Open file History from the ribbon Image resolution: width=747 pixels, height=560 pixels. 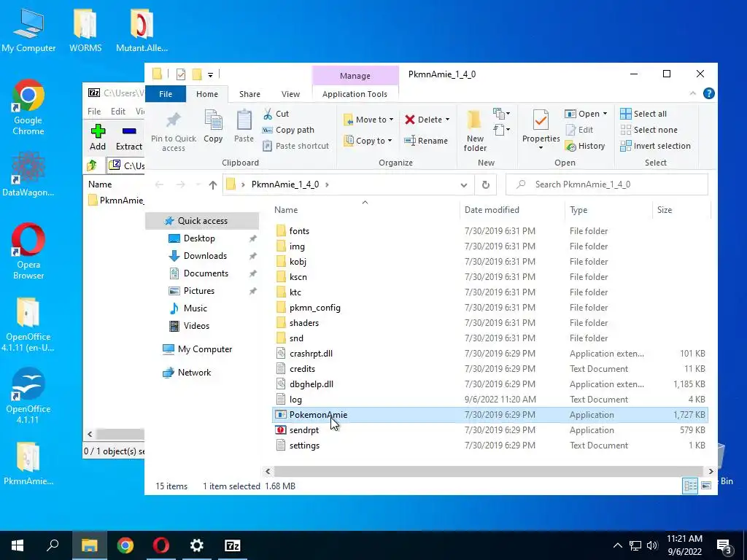click(x=585, y=146)
